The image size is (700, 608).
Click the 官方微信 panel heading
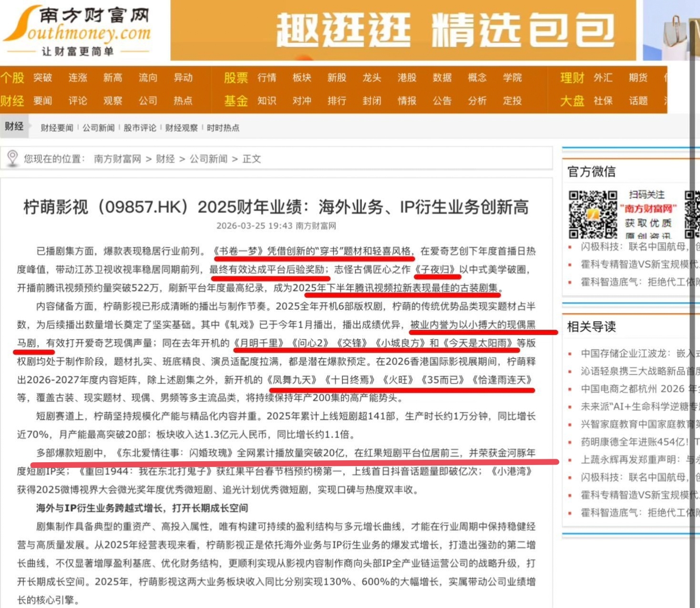click(x=591, y=172)
